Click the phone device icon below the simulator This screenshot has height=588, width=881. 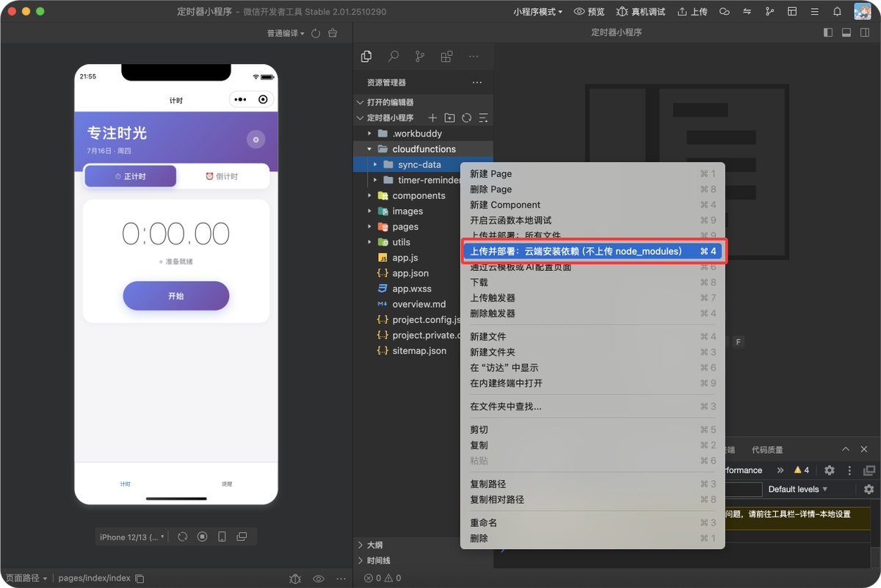222,537
